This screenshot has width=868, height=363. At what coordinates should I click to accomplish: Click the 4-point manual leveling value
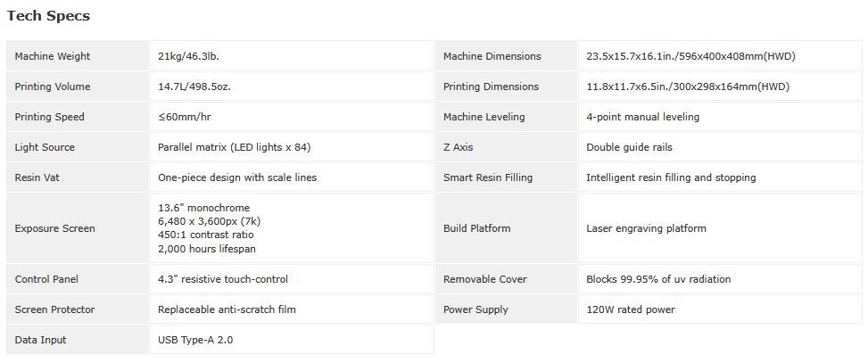click(x=642, y=117)
